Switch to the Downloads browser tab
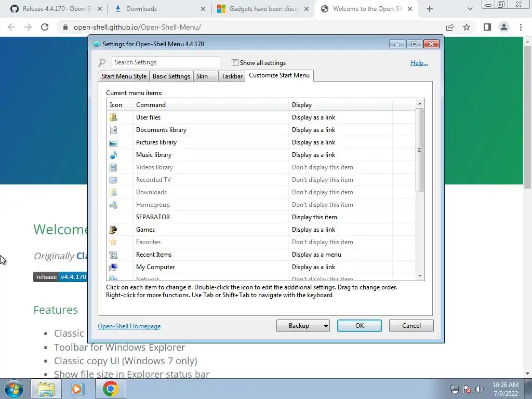Image resolution: width=532 pixels, height=399 pixels. pyautogui.click(x=158, y=9)
